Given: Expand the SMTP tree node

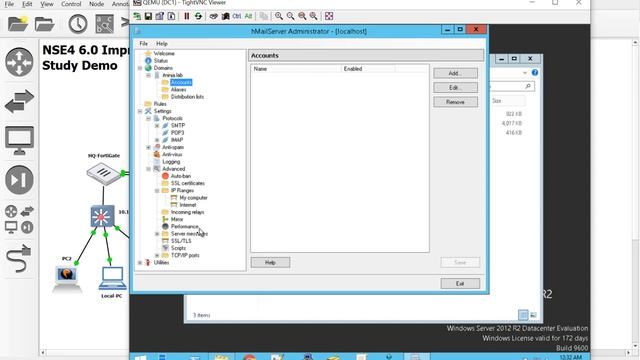Looking at the screenshot, I should 157,126.
